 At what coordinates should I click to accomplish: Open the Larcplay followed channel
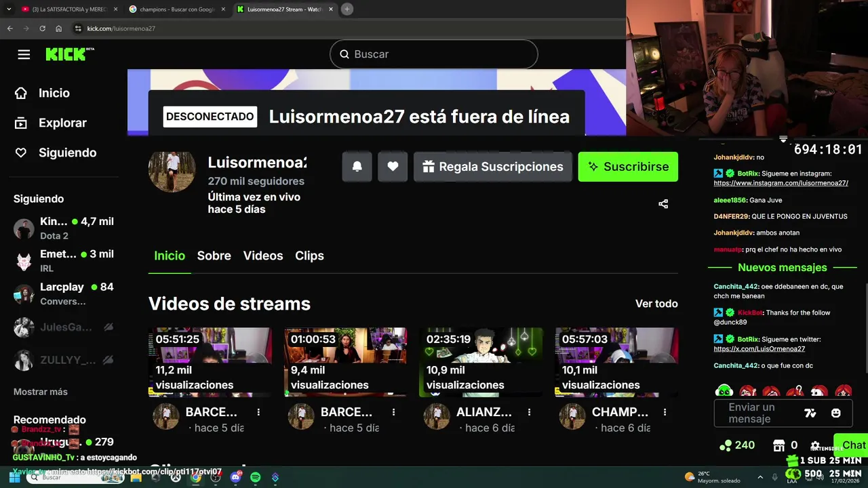pyautogui.click(x=64, y=293)
